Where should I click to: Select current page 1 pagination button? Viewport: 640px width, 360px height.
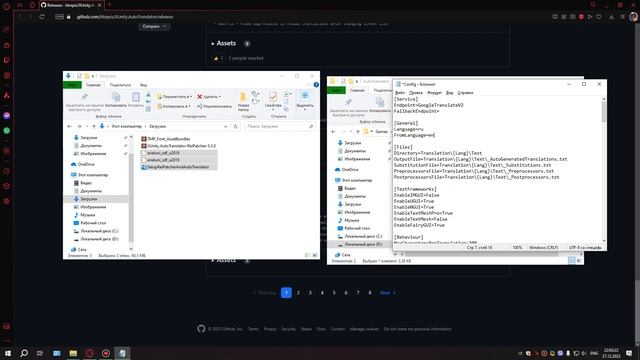click(286, 293)
